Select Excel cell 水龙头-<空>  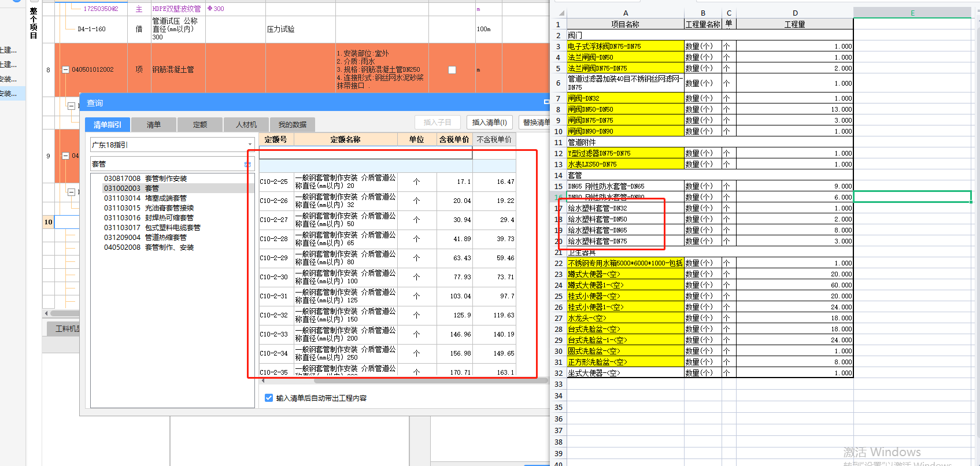[626, 318]
